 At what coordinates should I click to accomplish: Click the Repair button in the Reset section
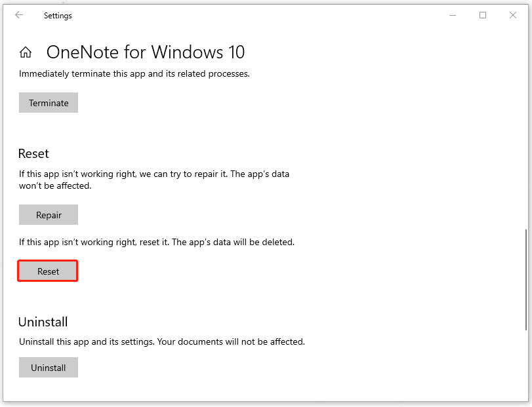point(48,214)
